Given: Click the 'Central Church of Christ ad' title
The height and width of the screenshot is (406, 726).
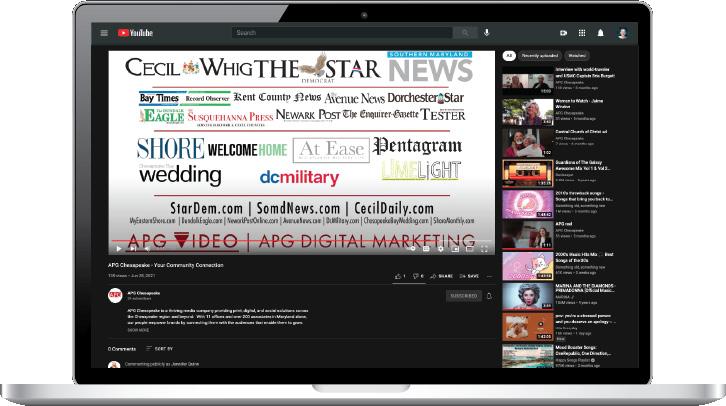Looking at the screenshot, I should tap(581, 131).
